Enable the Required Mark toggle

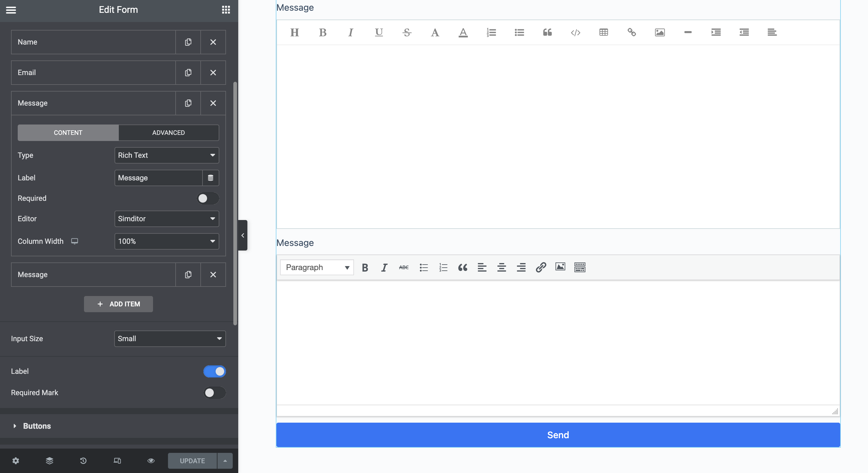tap(214, 392)
